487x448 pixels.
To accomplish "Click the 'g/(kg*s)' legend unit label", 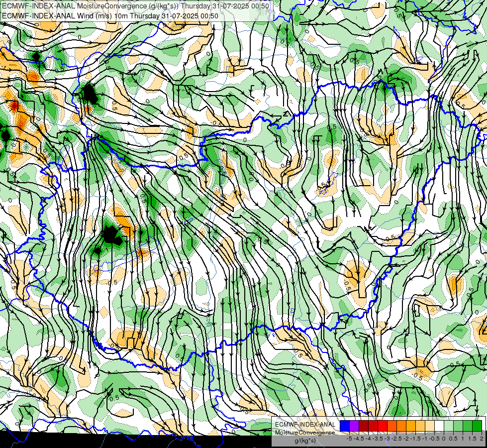I will click(305, 441).
